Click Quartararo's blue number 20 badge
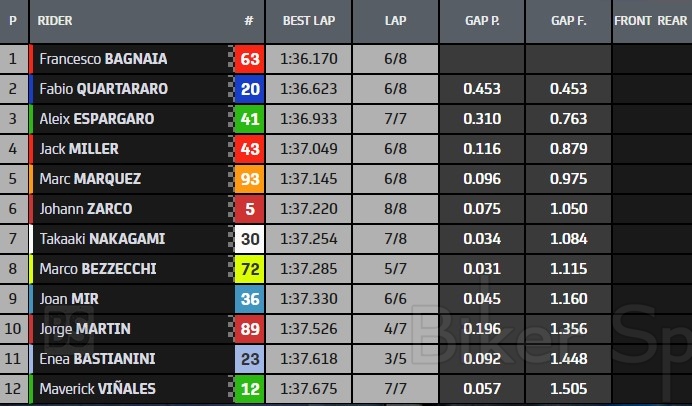 pyautogui.click(x=250, y=89)
